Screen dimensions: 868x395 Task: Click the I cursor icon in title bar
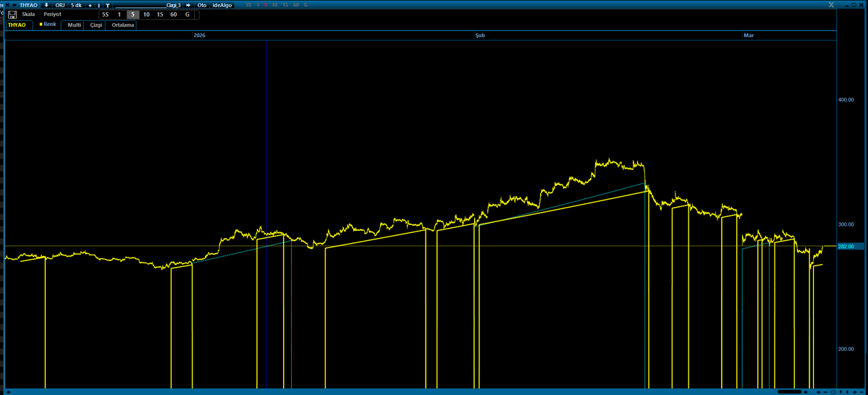pos(99,6)
